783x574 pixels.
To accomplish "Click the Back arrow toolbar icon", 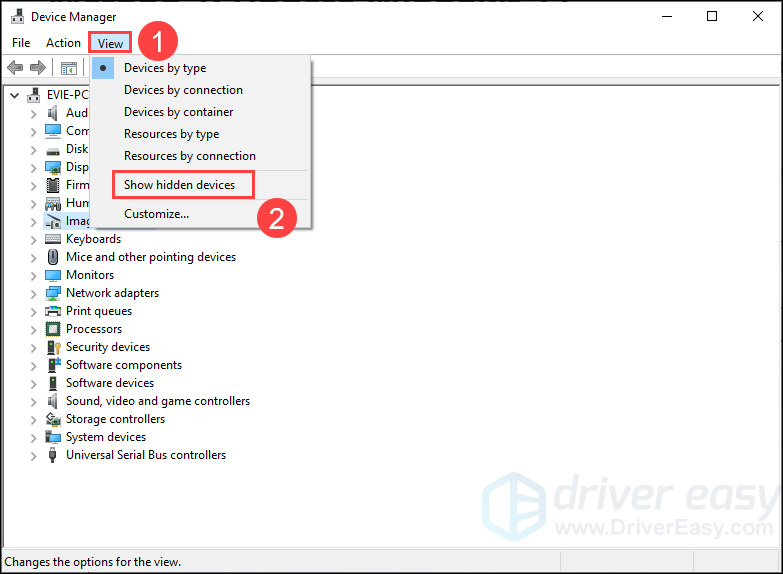I will tap(15, 68).
